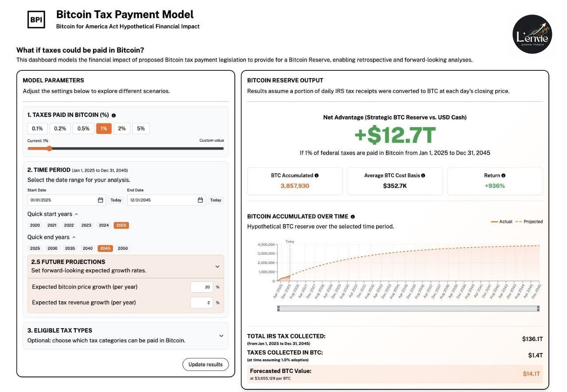The height and width of the screenshot is (392, 567).
Task: Click the BPI logo icon
Action: pyautogui.click(x=36, y=19)
